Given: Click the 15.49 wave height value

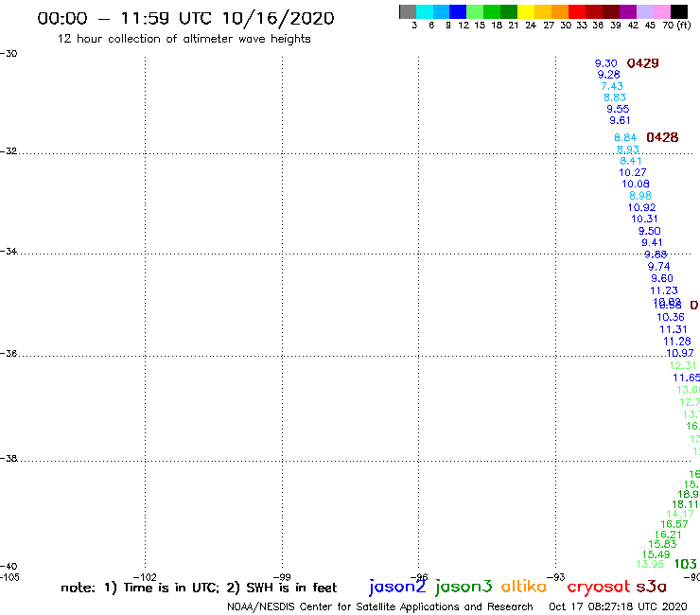Looking at the screenshot, I should tap(656, 554).
